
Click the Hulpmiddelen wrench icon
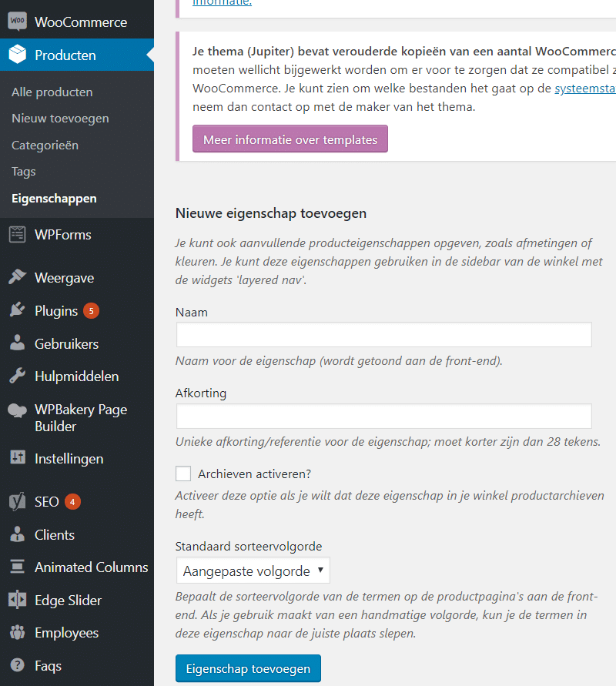pyautogui.click(x=18, y=376)
